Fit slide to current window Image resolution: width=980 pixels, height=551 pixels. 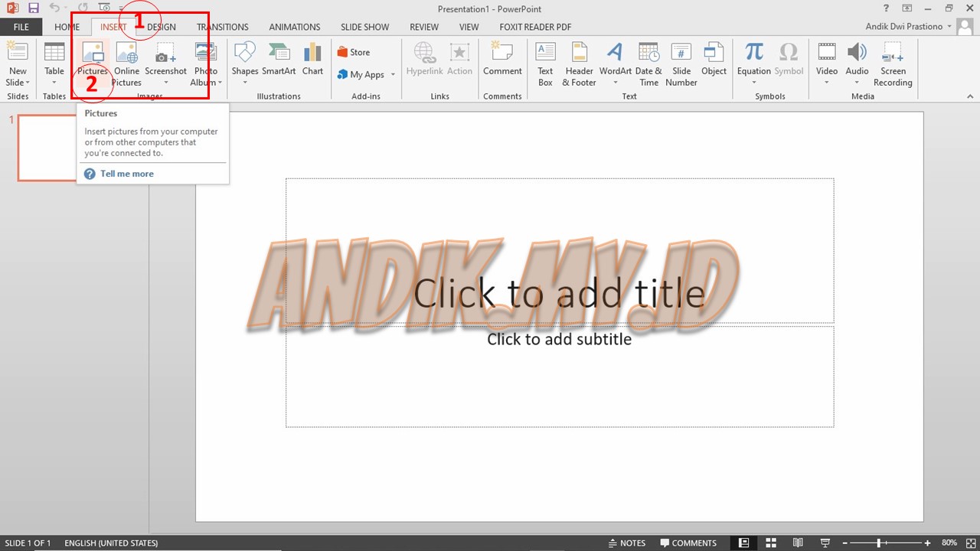coord(969,543)
